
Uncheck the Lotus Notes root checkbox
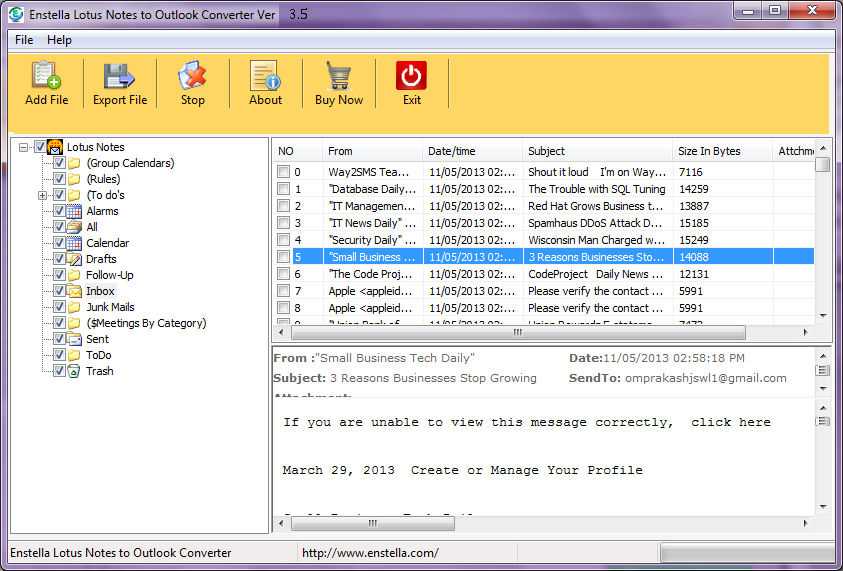coord(40,147)
